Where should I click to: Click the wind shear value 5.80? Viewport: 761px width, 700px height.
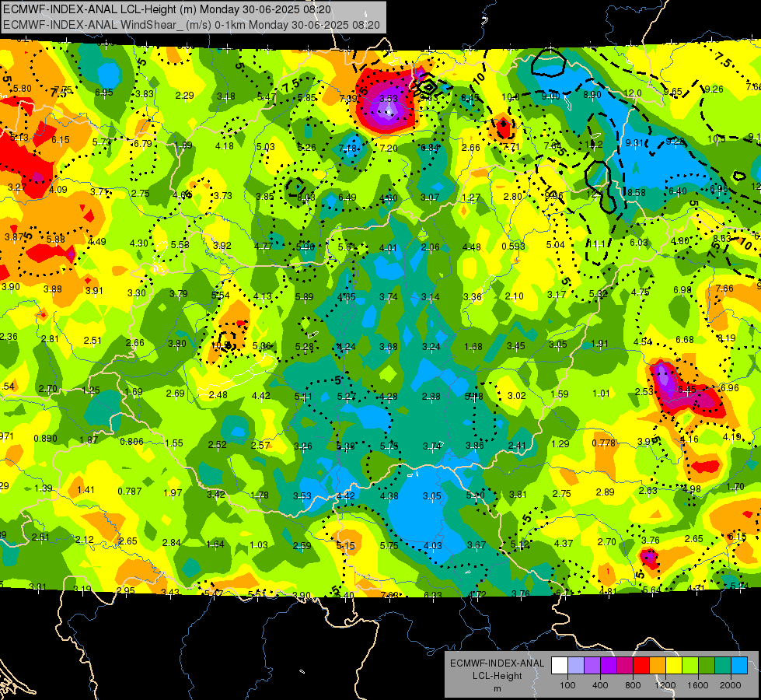coord(23,89)
